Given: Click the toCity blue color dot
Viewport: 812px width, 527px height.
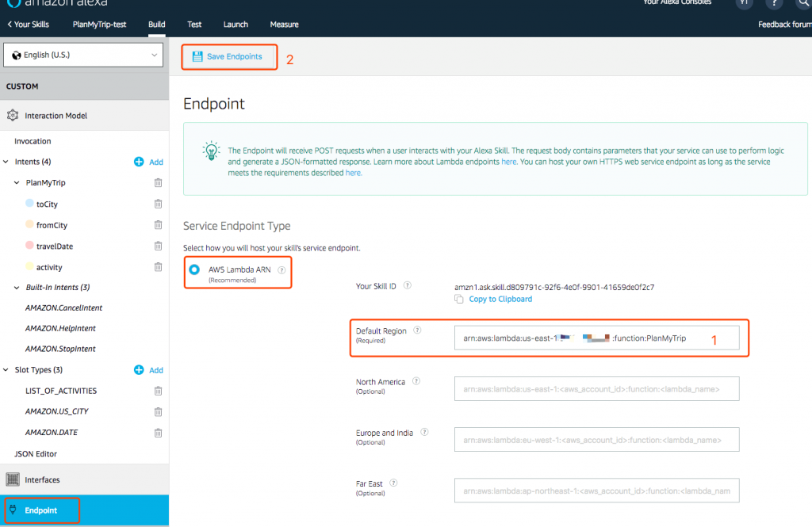Looking at the screenshot, I should coord(29,203).
